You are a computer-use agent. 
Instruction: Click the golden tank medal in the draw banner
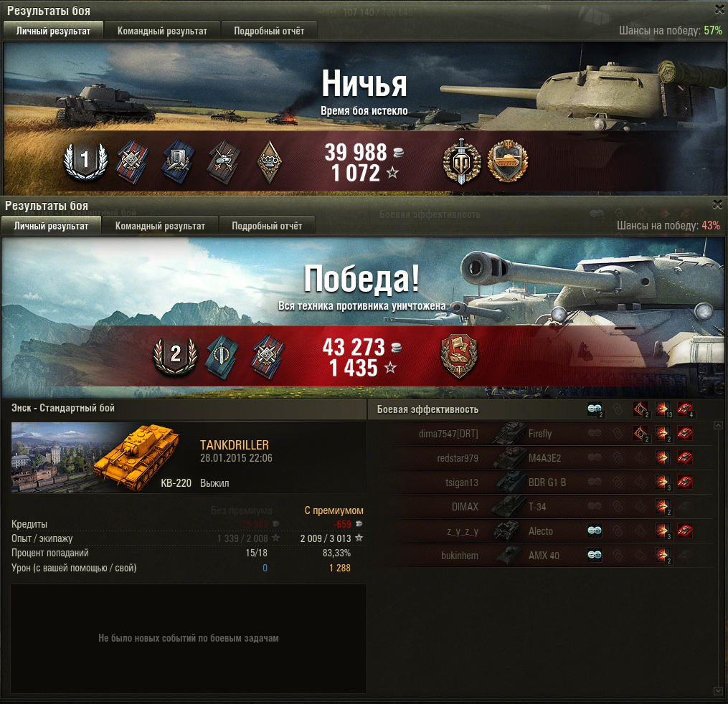507,161
